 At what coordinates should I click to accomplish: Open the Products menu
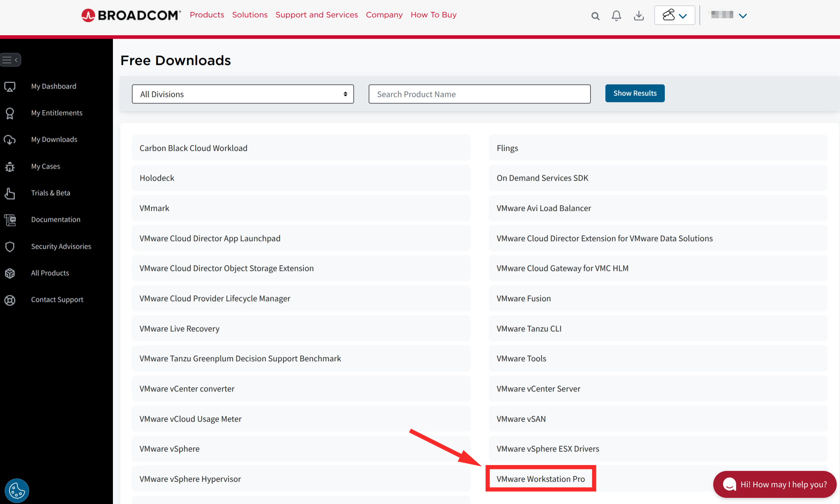click(207, 15)
